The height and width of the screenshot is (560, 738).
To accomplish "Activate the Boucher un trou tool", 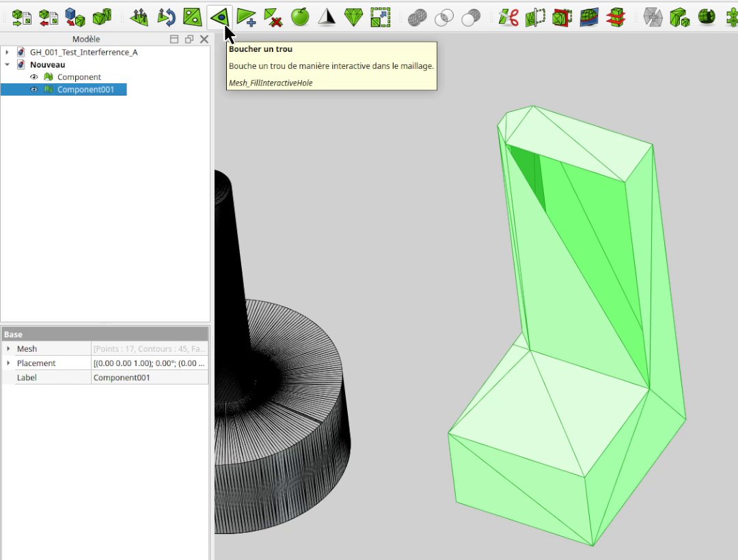I will click(x=219, y=17).
